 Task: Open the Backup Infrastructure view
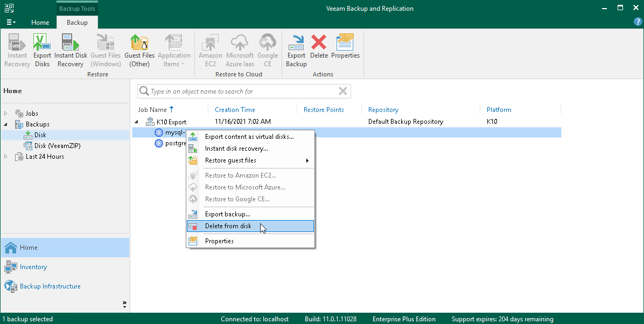pyautogui.click(x=65, y=286)
